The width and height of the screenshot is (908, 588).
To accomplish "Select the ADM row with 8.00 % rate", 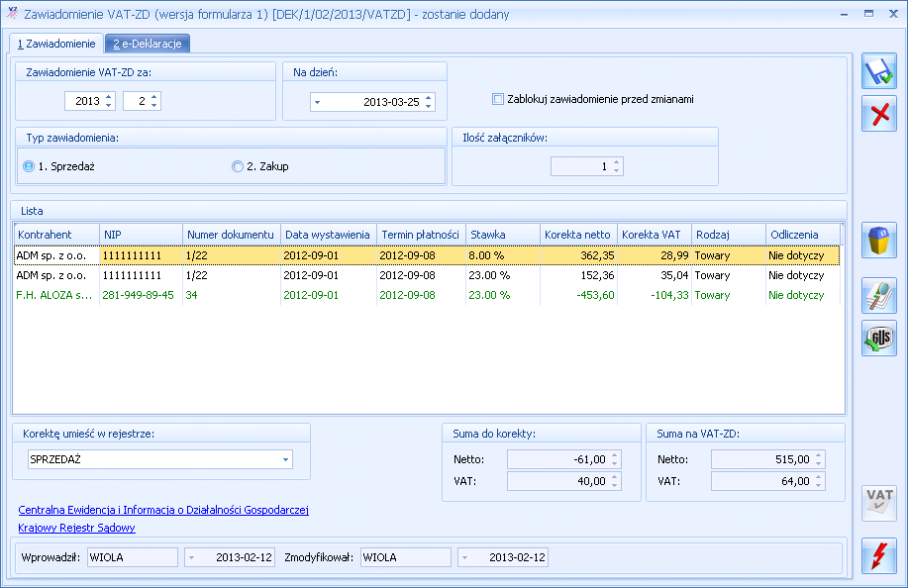I will click(427, 255).
